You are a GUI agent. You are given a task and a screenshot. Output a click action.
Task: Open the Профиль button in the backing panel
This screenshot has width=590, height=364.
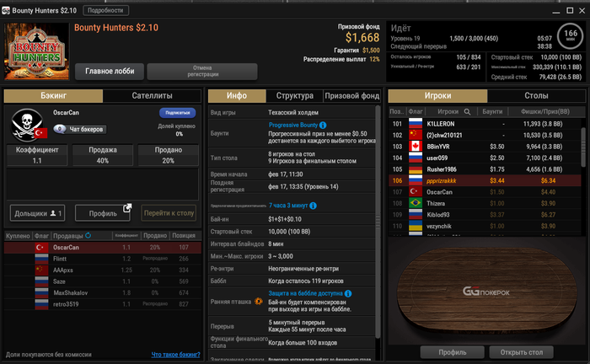click(103, 213)
